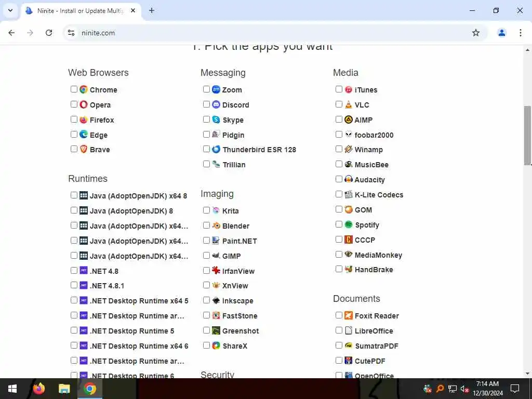This screenshot has height=399, width=532.
Task: Select the Ninite browser tab
Action: click(x=81, y=11)
